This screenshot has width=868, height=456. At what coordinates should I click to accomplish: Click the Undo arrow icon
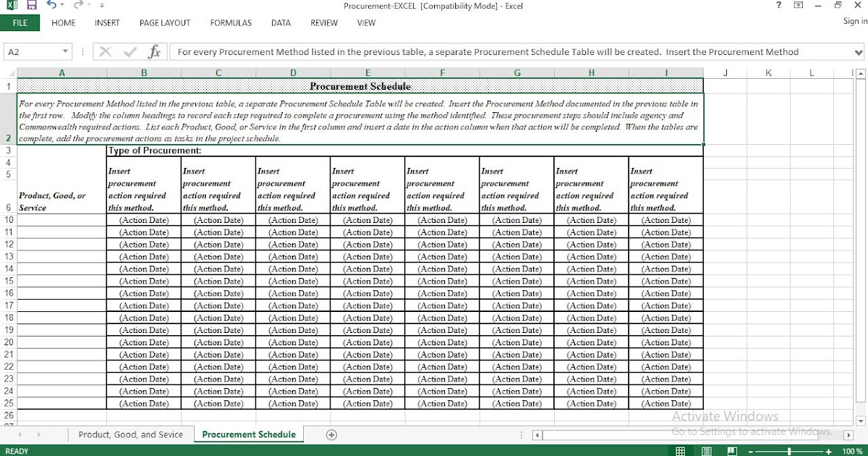click(51, 6)
